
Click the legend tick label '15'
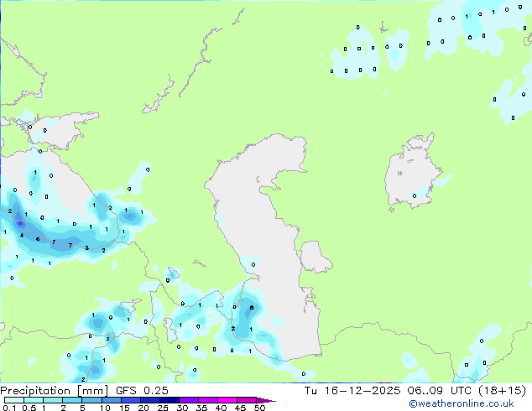pos(124,408)
